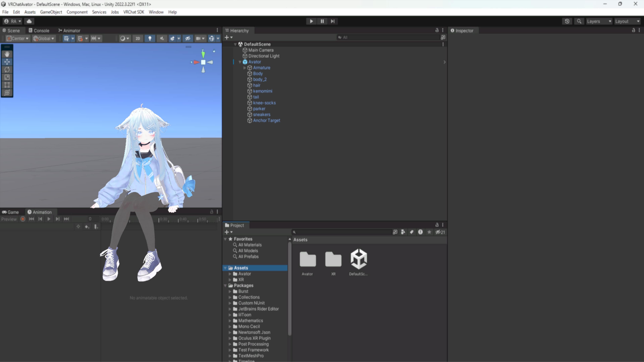Screen dimensions: 644x362
Task: Open search in Hierarchy window icon
Action: point(443,37)
